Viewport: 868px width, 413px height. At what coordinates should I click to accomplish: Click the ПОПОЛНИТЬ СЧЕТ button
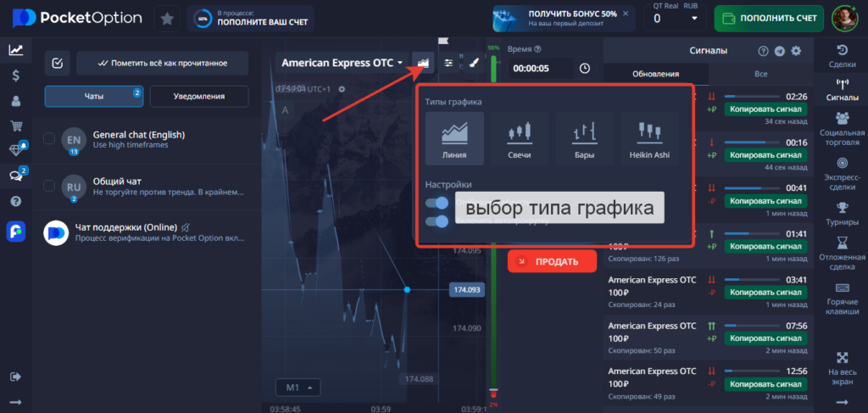coord(770,19)
